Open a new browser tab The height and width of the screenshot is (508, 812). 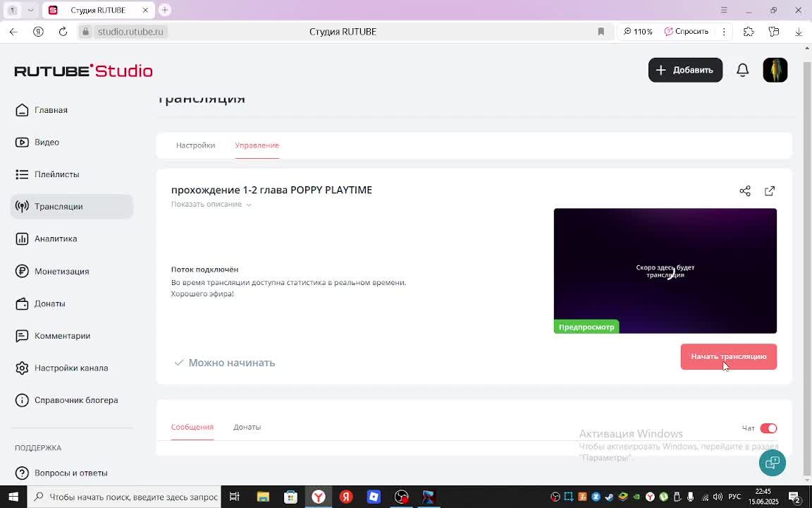165,10
